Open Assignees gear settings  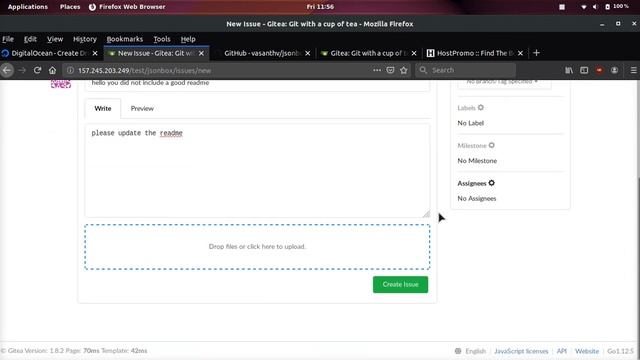491,183
